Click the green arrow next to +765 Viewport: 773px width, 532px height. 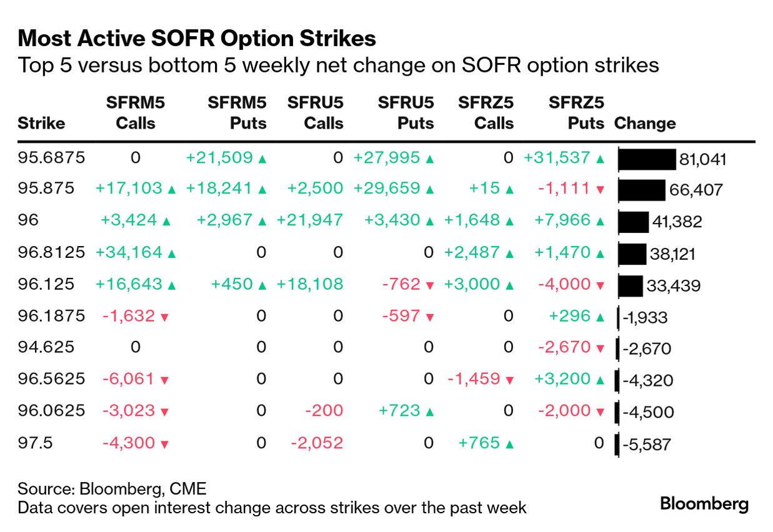509,445
